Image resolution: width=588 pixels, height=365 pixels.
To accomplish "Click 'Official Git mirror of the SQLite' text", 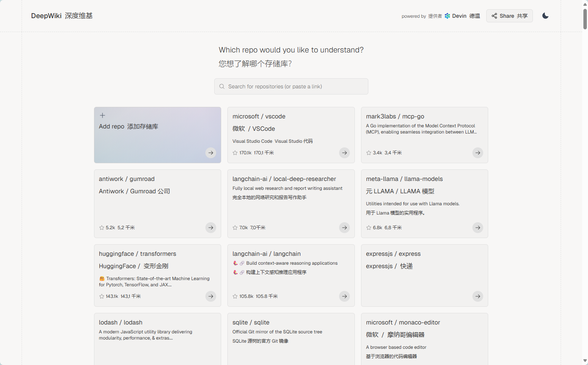I will pyautogui.click(x=277, y=332).
